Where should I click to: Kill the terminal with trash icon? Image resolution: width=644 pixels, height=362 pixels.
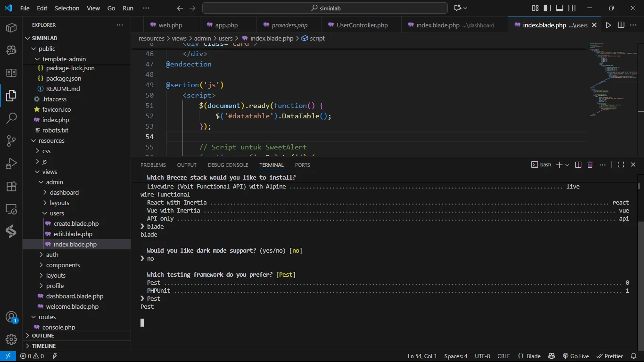(590, 165)
